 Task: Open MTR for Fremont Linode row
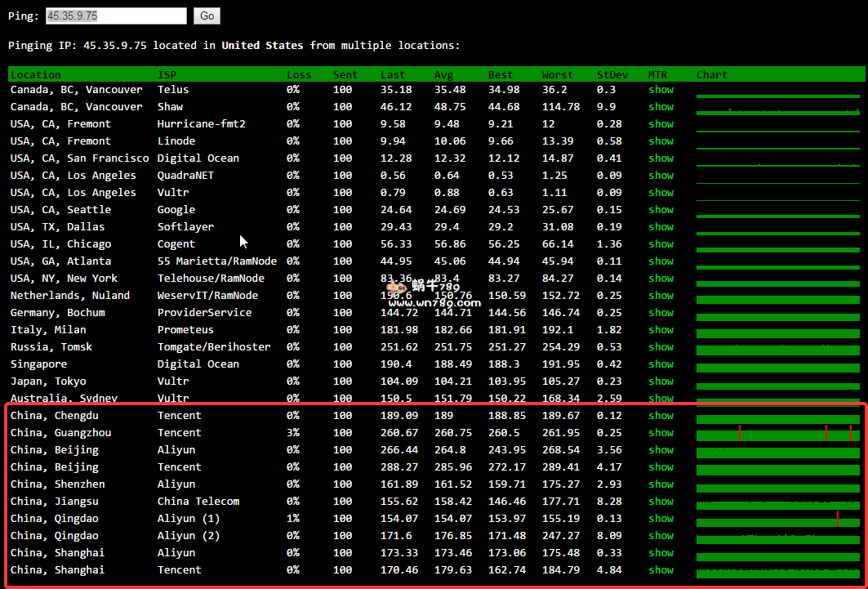(661, 141)
